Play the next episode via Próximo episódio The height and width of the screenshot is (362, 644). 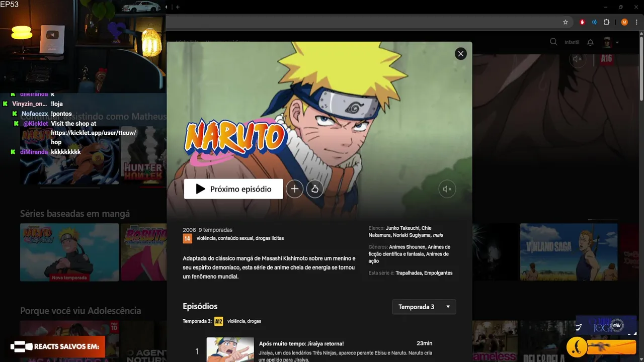(x=233, y=189)
